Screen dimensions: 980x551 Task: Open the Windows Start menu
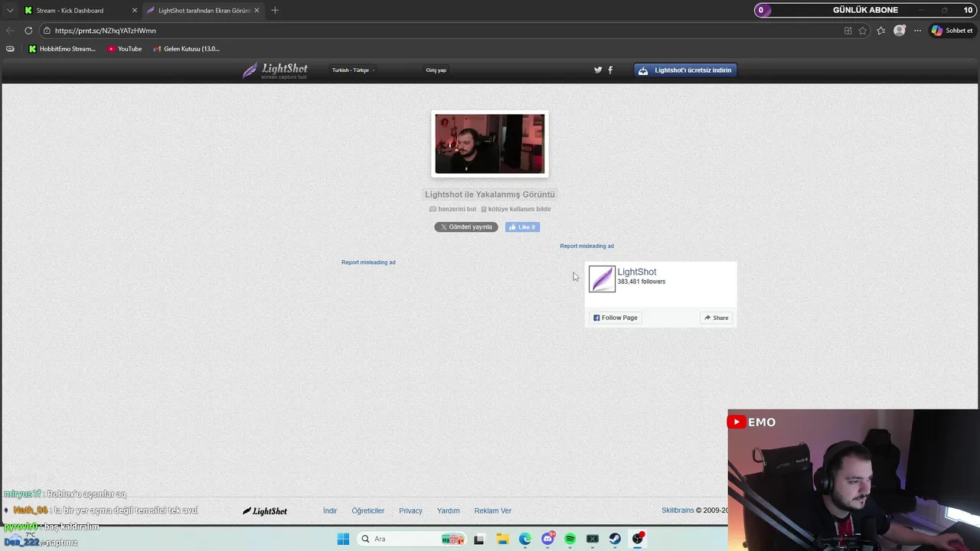(x=343, y=539)
